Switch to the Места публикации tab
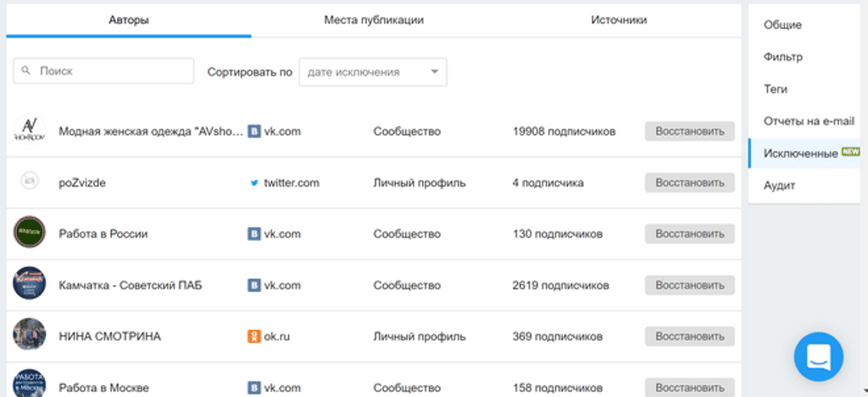This screenshot has height=397, width=868. click(374, 20)
